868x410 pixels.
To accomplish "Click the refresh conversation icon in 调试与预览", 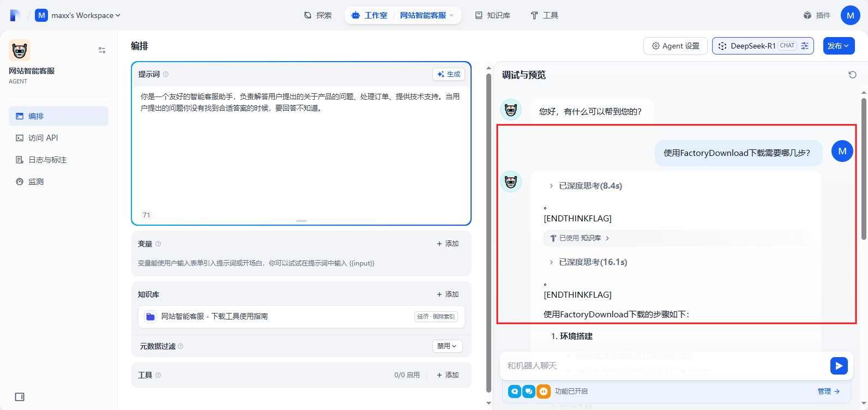I will click(852, 75).
